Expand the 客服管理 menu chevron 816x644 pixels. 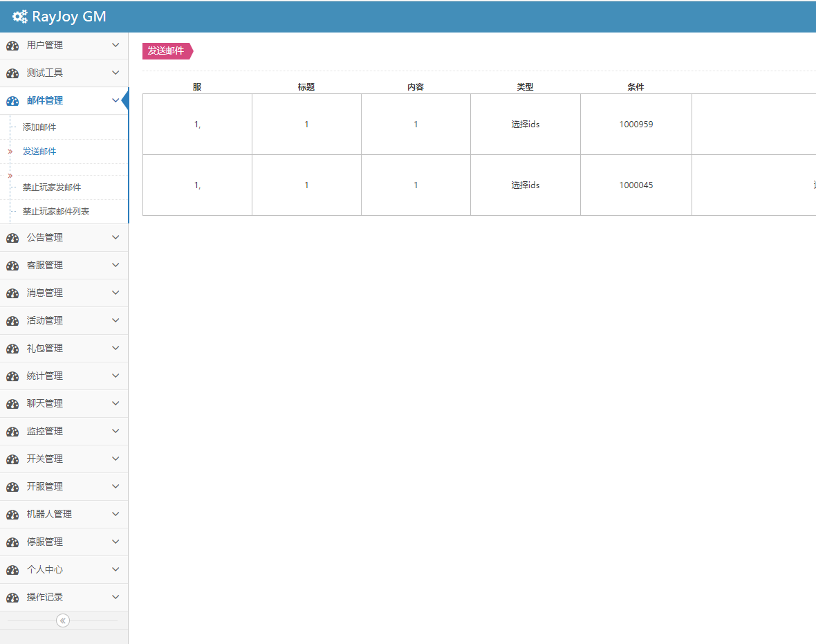115,265
